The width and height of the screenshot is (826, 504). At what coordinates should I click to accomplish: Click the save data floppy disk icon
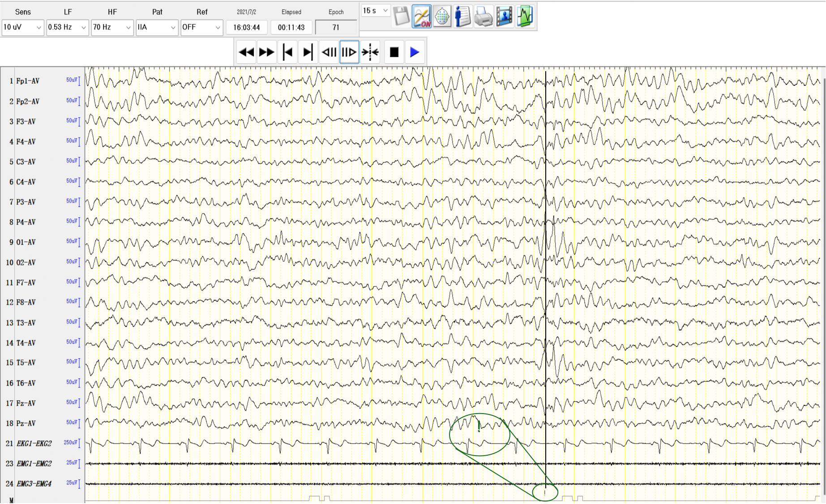click(x=402, y=17)
